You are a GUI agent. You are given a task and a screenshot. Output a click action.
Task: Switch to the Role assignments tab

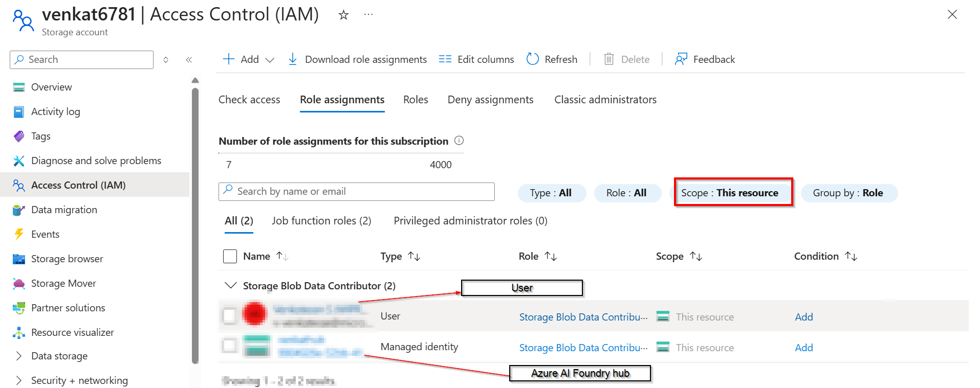[x=342, y=100]
